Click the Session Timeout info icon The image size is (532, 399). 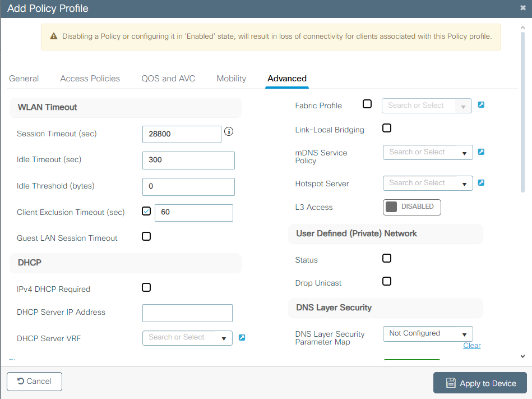pos(229,132)
